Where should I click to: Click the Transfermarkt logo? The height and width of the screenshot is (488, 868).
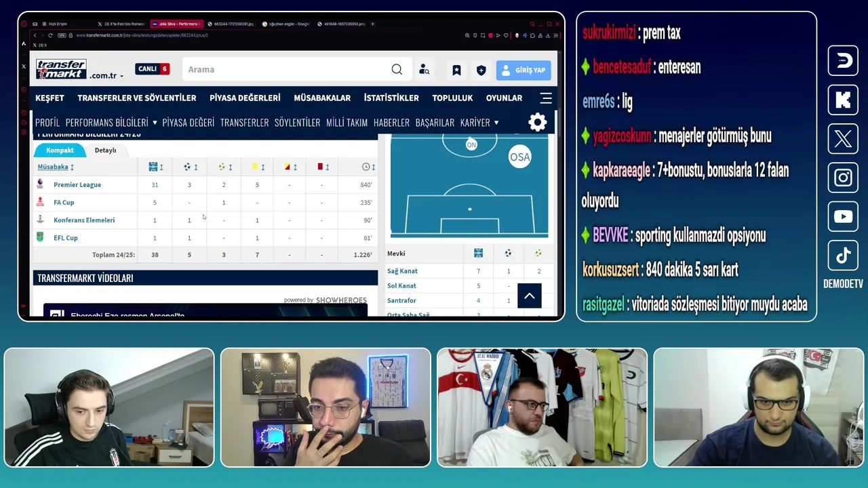pos(61,68)
